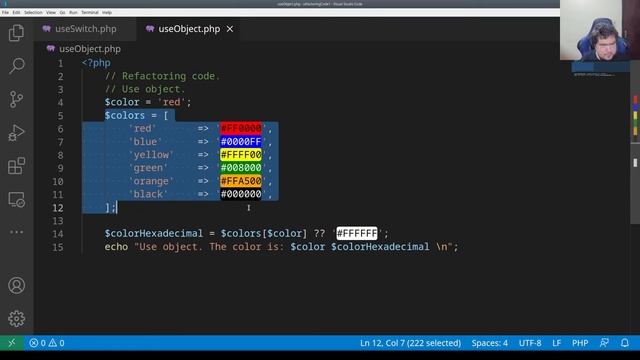The image size is (640, 360).
Task: Click the '// Use object.' comment
Action: point(145,89)
